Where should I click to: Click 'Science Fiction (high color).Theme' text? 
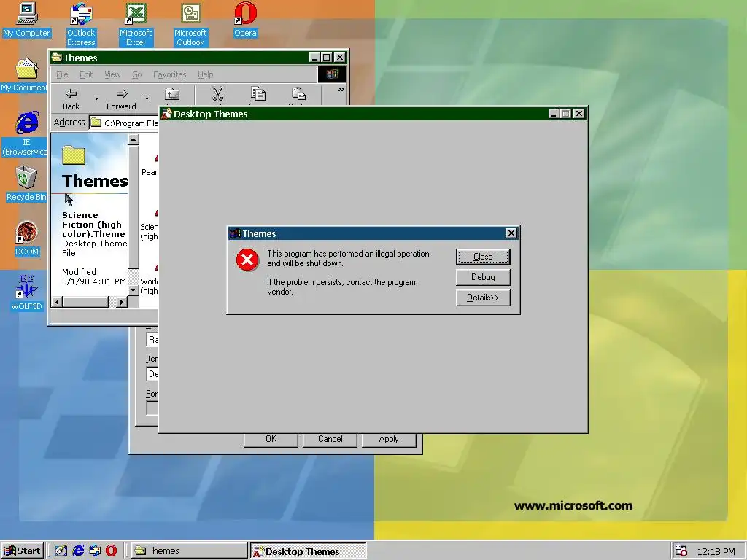coord(94,225)
